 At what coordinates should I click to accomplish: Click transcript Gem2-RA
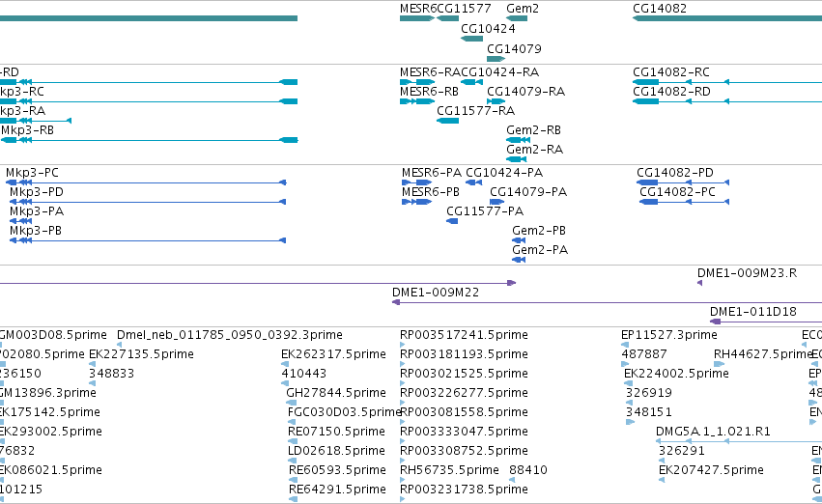tap(517, 159)
